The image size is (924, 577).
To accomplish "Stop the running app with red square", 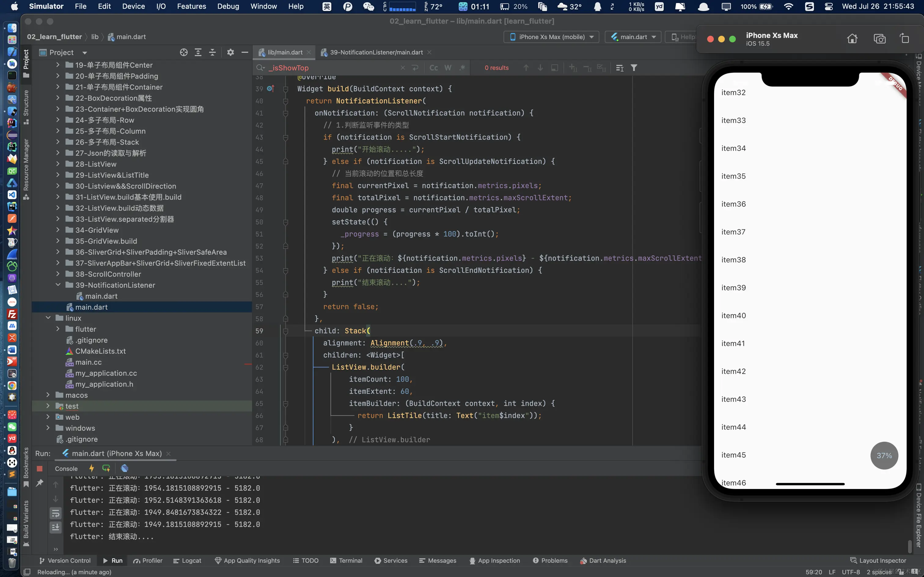I will 40,468.
